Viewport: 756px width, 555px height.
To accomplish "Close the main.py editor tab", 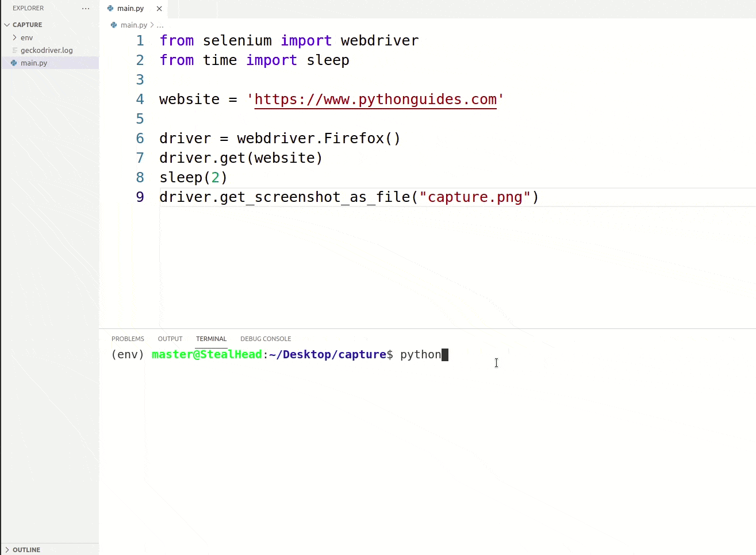I will tap(159, 8).
